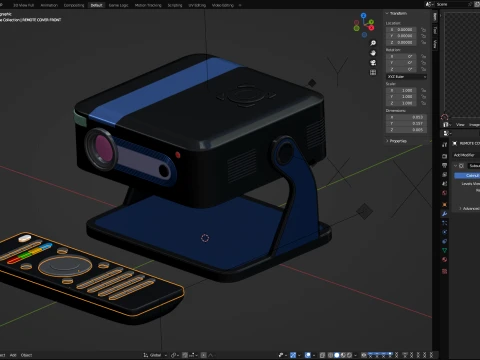Open the World properties tab icon
Viewport: 480px width, 360px height.
444,193
